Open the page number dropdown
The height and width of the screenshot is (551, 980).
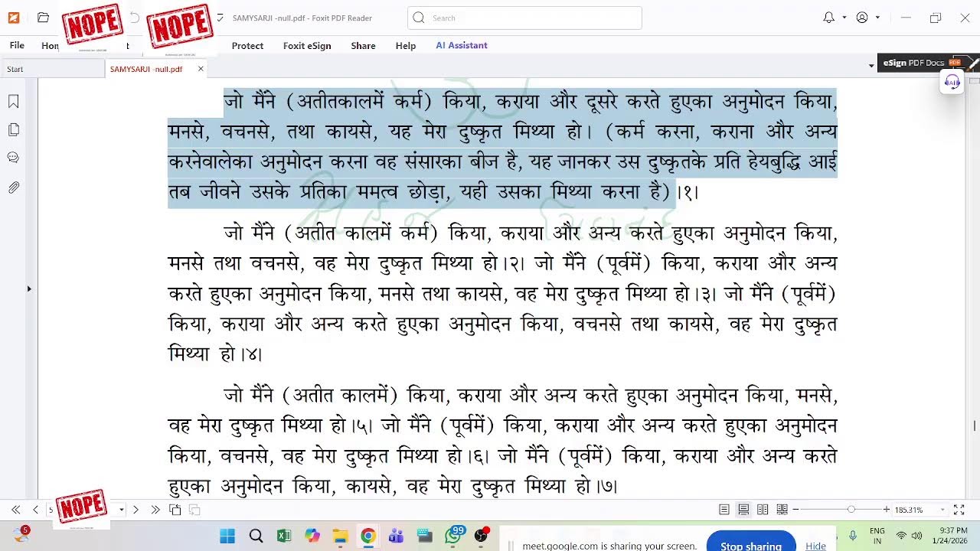tap(121, 510)
